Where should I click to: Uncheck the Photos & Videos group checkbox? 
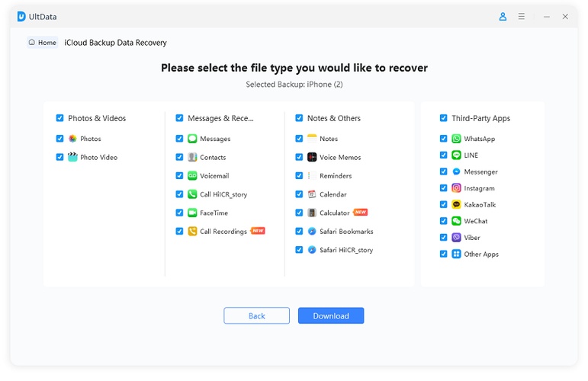pyautogui.click(x=59, y=118)
